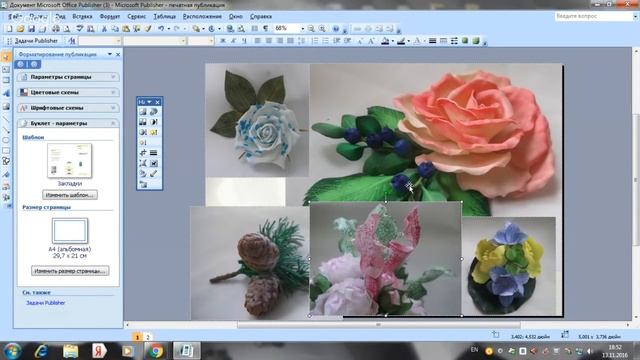Image resolution: width=640 pixels, height=360 pixels.
Task: Create a new publication using the New icon
Action: coord(9,29)
